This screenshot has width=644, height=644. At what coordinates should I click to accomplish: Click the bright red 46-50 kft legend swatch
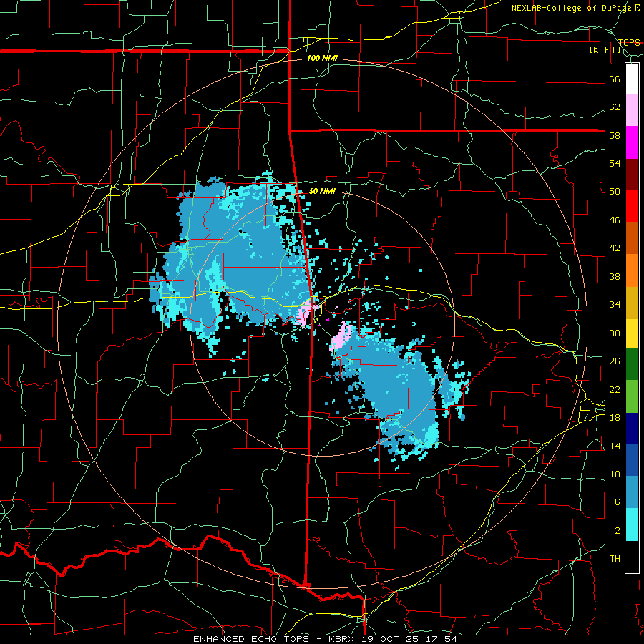point(632,206)
